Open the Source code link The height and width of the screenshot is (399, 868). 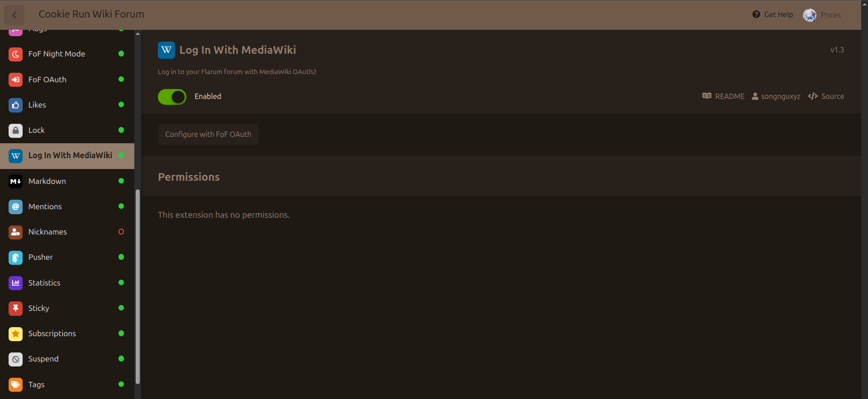click(x=826, y=96)
